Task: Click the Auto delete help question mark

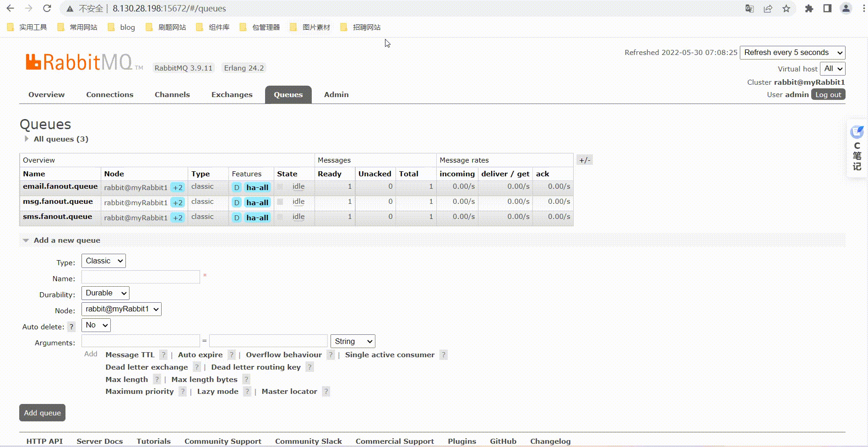Action: 71,327
